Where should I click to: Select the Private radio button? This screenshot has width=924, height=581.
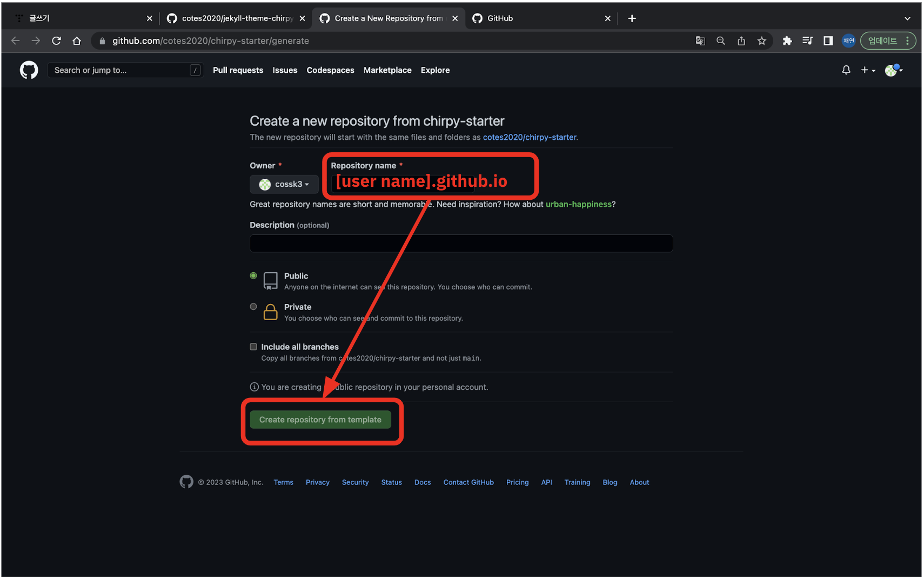(x=253, y=307)
